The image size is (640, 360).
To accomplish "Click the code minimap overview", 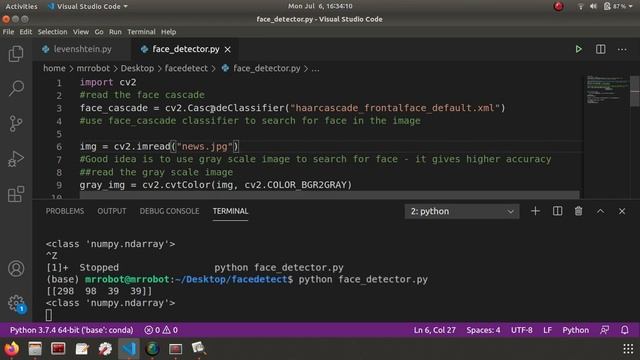I will [607, 90].
